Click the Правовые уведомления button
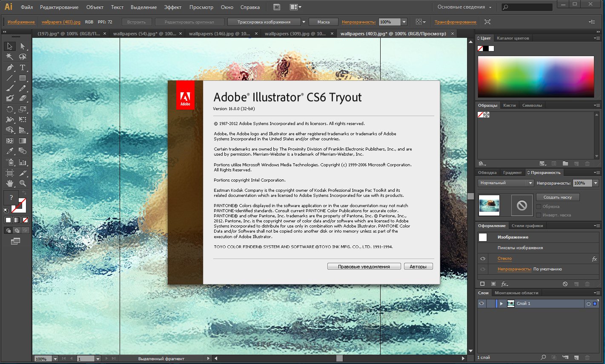The width and height of the screenshot is (605, 364). [364, 267]
